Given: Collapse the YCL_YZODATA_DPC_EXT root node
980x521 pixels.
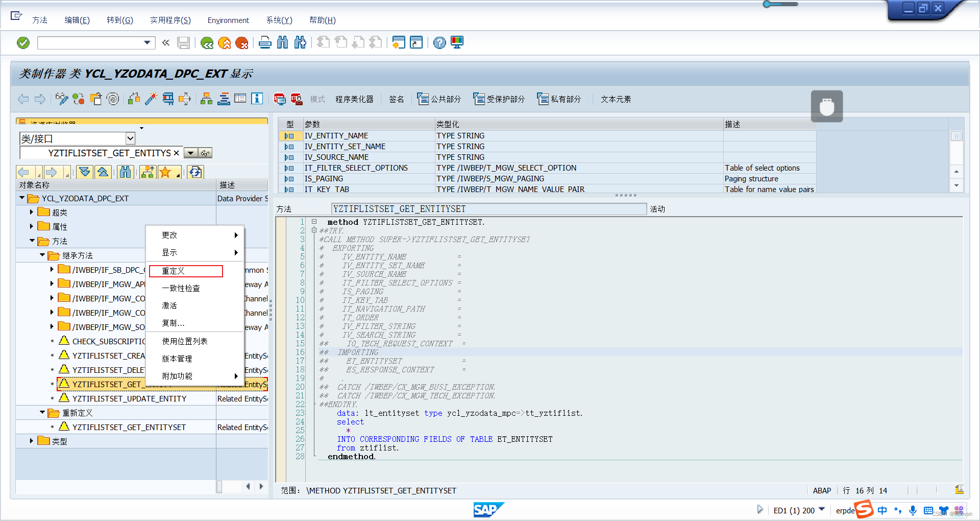Looking at the screenshot, I should [22, 198].
